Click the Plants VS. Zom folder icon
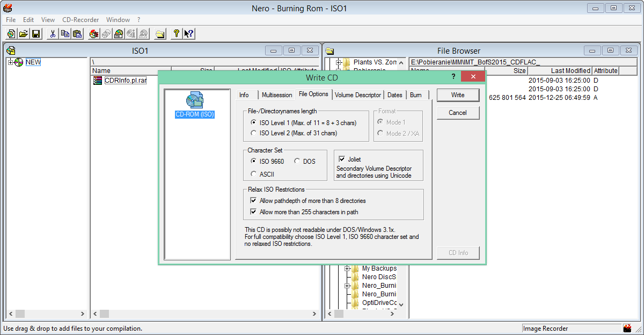This screenshot has width=644, height=335. coord(347,62)
